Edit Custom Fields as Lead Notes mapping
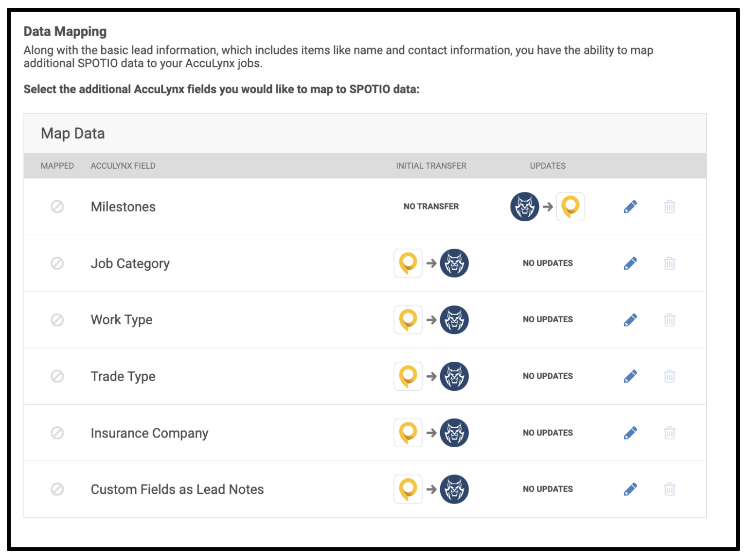 point(630,489)
